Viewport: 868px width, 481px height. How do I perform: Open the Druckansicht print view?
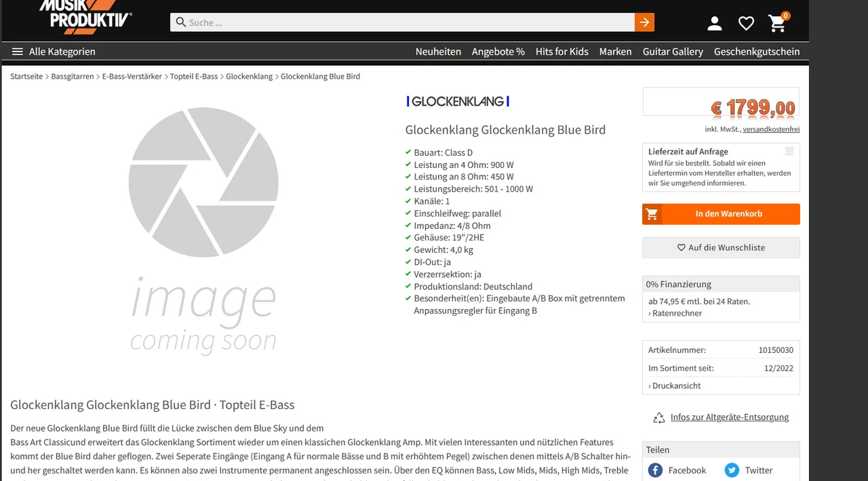675,385
